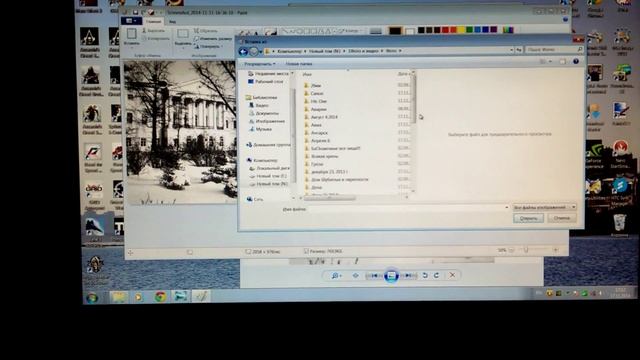Open the Упорядочить menu

[x=260, y=64]
